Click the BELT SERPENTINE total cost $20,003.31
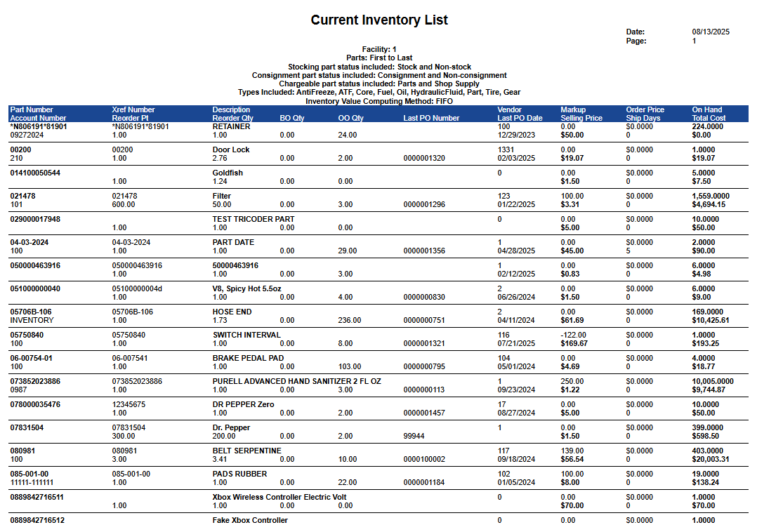 (710, 459)
